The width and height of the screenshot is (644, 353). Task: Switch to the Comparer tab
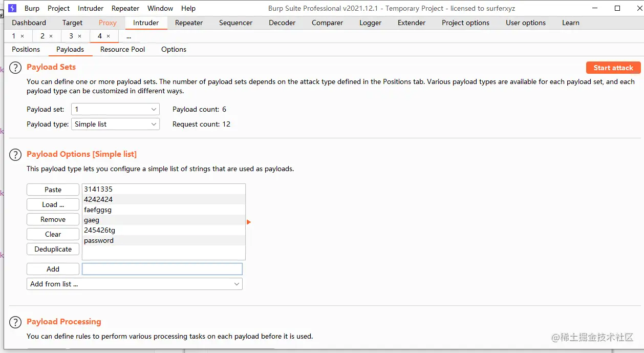(327, 23)
